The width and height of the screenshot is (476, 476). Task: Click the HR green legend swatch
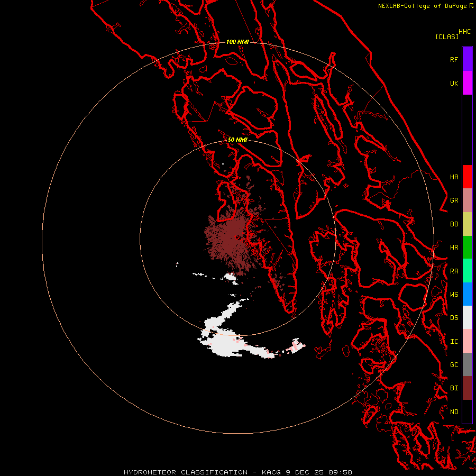pyautogui.click(x=467, y=248)
